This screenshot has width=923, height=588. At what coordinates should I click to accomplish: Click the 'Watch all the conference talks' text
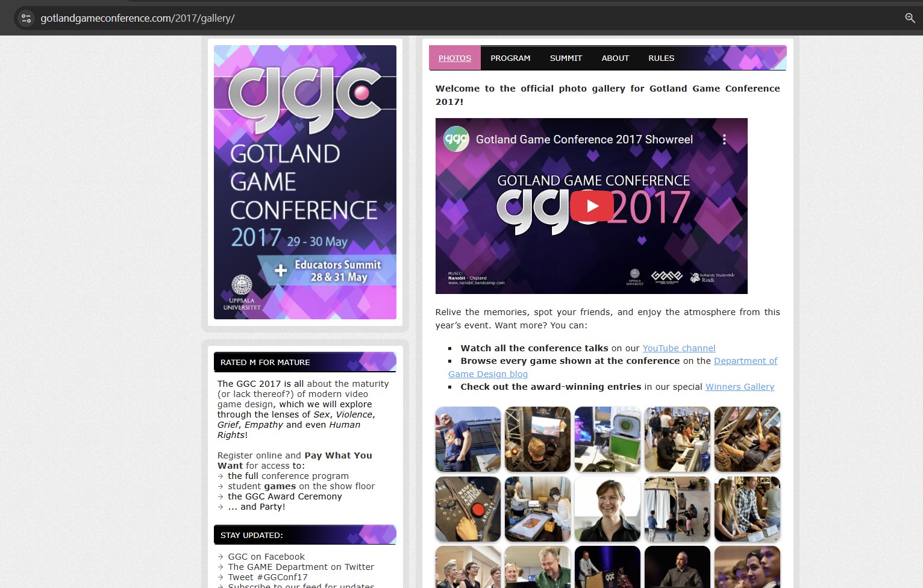(x=534, y=348)
